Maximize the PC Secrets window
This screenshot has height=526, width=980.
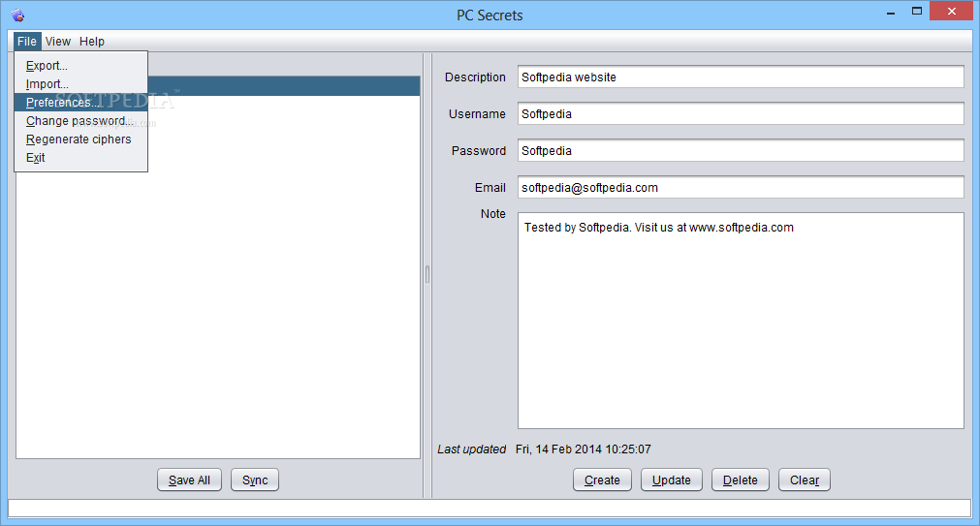point(917,12)
